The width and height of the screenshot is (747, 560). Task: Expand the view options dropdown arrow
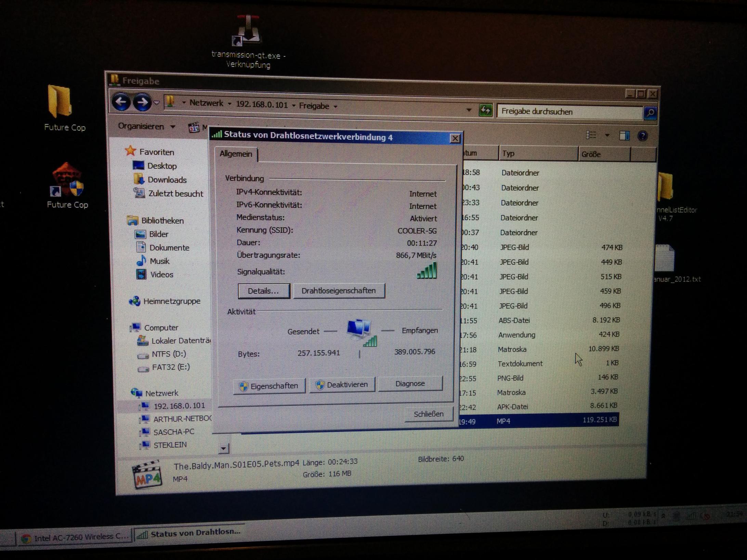coord(607,135)
